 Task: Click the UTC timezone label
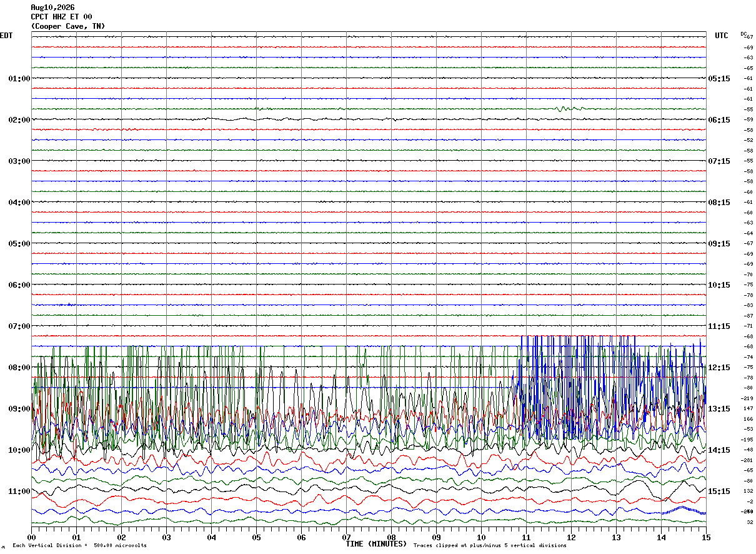tap(722, 36)
